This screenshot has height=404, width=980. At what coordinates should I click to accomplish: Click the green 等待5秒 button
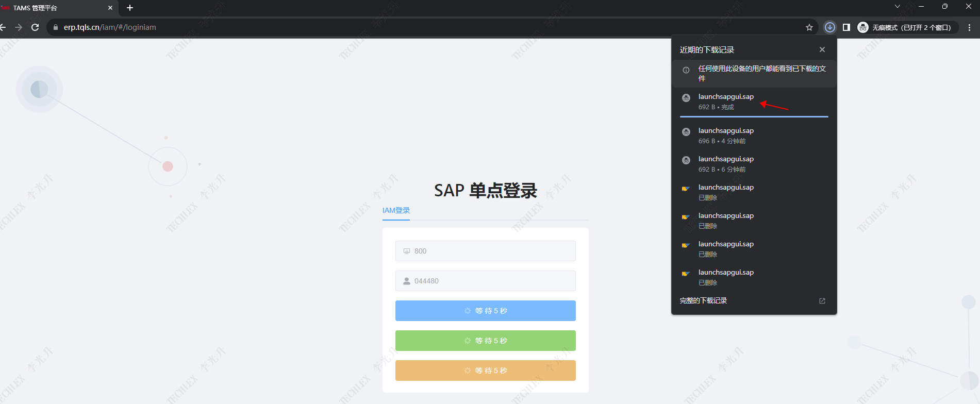tap(486, 341)
